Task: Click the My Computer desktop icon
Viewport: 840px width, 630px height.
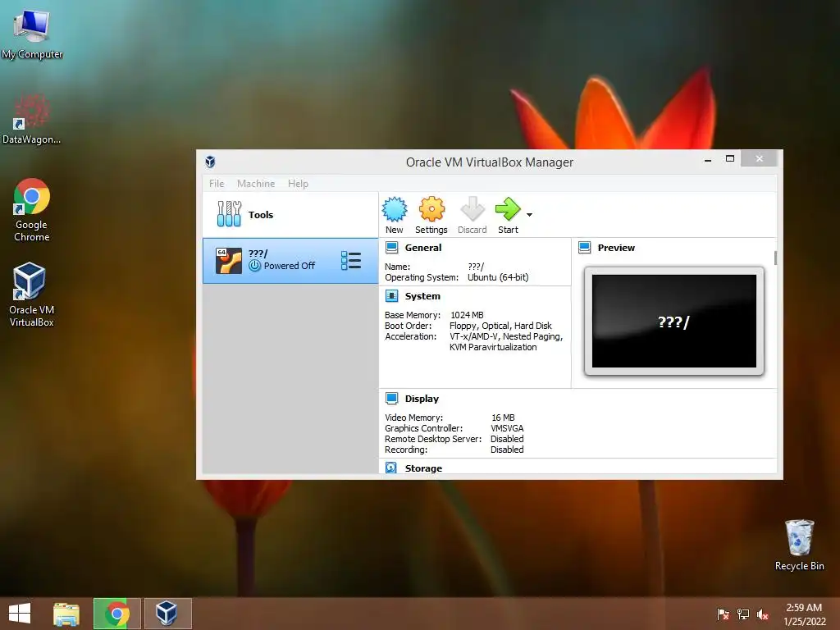Action: point(32,34)
